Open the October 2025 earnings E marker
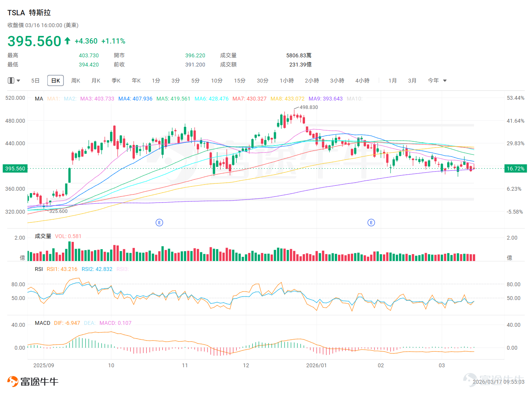The image size is (532, 394). pyautogui.click(x=159, y=222)
